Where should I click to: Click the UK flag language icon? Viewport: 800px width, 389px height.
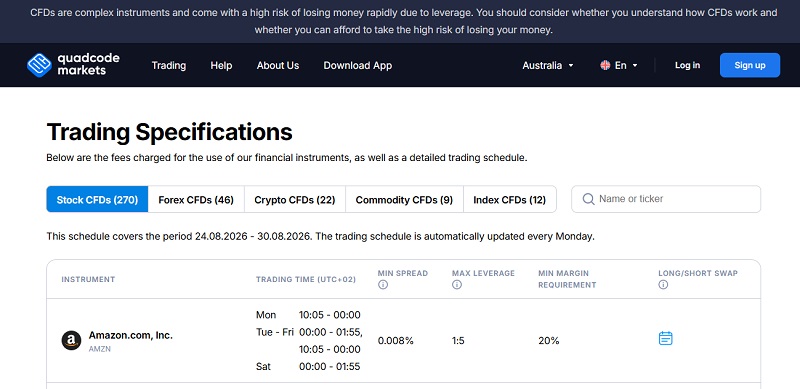pos(605,65)
